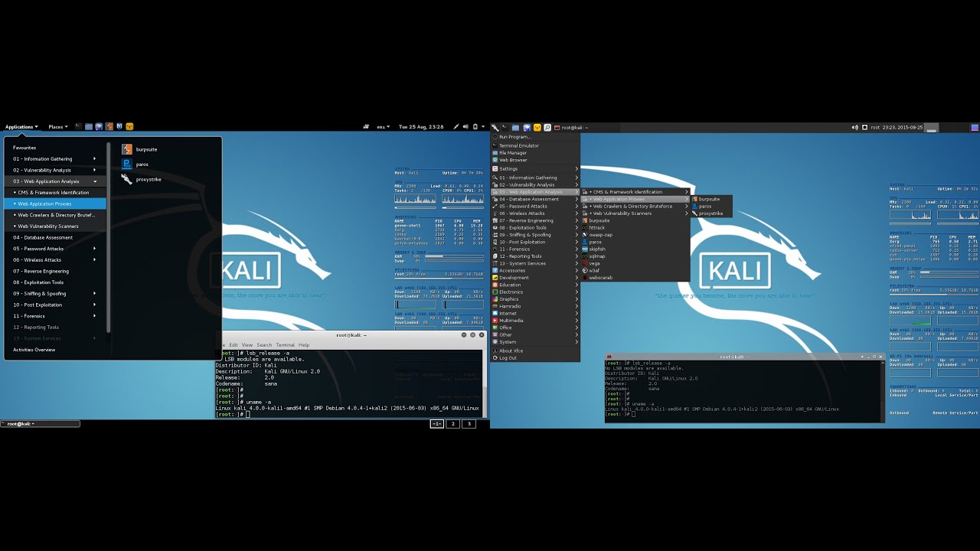Click the Xfce panel clock 23:23, 2015-08-25
This screenshot has width=980, height=551.
tap(903, 127)
